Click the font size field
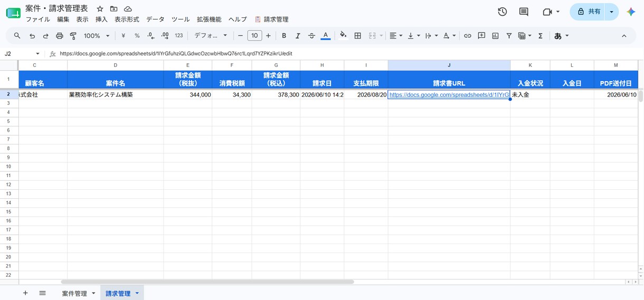Image resolution: width=644 pixels, height=300 pixels. coord(254,36)
